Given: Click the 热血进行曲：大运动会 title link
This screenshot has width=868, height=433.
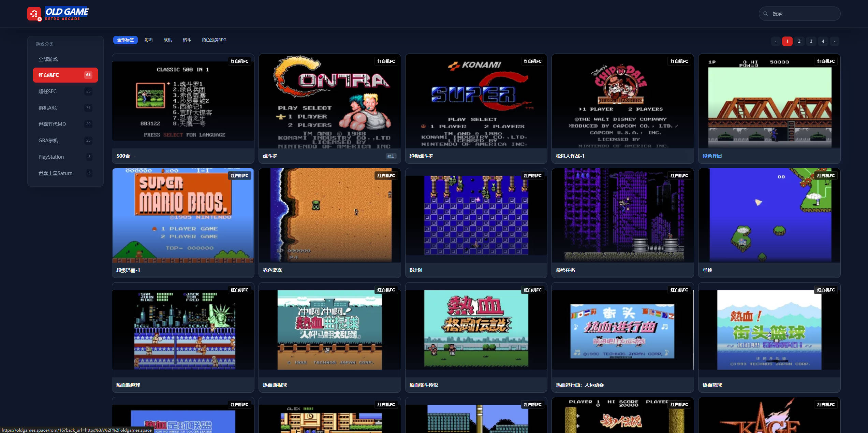Looking at the screenshot, I should (580, 385).
